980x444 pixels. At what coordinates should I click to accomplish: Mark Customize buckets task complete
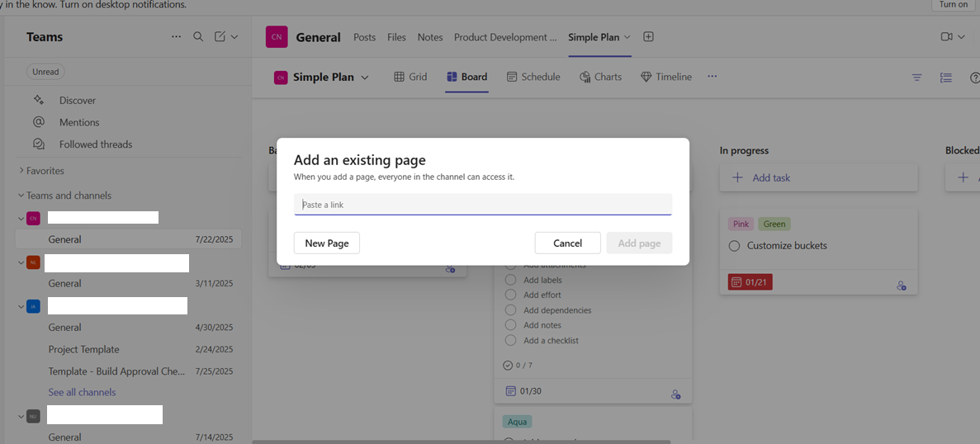pyautogui.click(x=734, y=246)
